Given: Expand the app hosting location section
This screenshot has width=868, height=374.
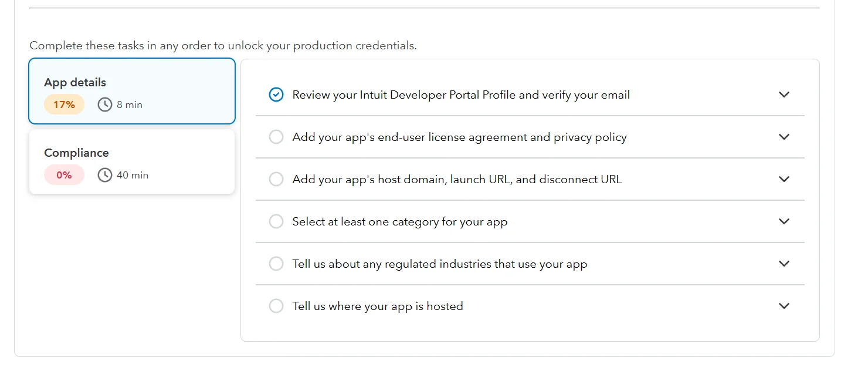Looking at the screenshot, I should [784, 306].
